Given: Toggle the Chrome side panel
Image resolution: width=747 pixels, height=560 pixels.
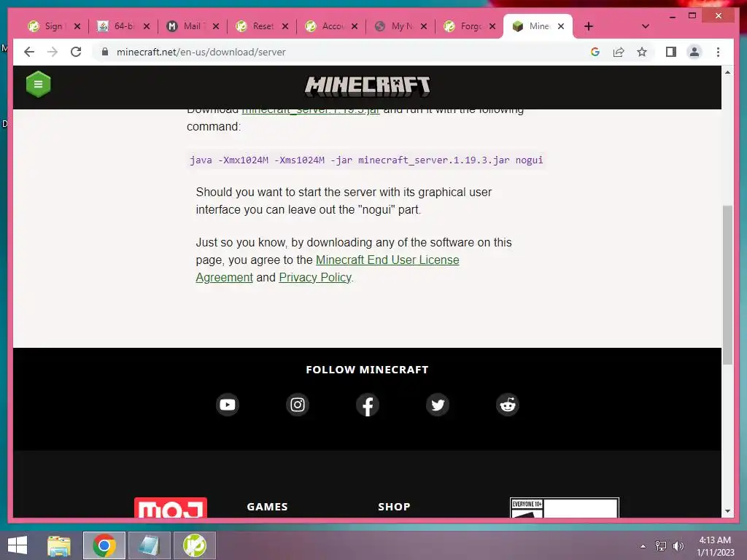Looking at the screenshot, I should 671,52.
